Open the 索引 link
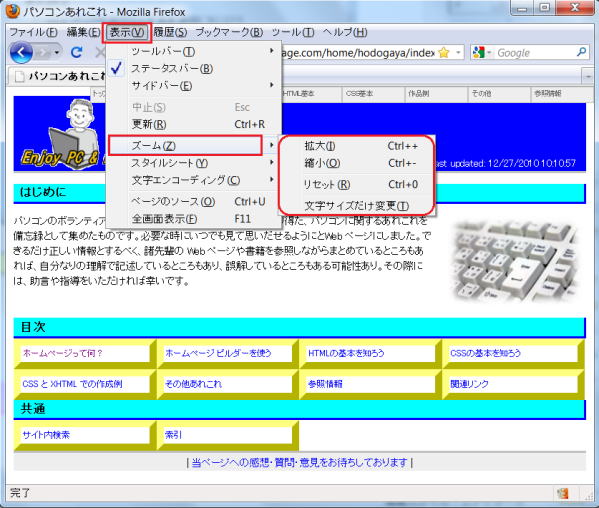The width and height of the screenshot is (599, 508). click(173, 435)
